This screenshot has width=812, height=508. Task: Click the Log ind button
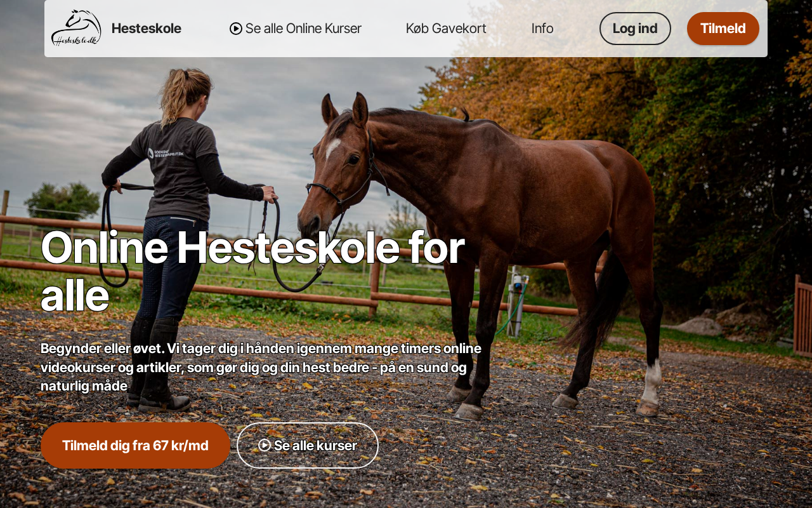tap(635, 29)
